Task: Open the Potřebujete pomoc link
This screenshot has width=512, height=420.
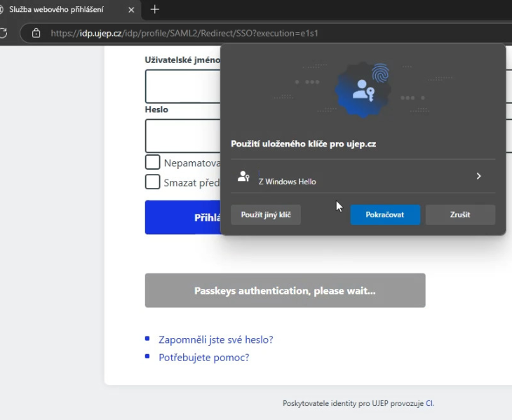Action: pos(203,358)
